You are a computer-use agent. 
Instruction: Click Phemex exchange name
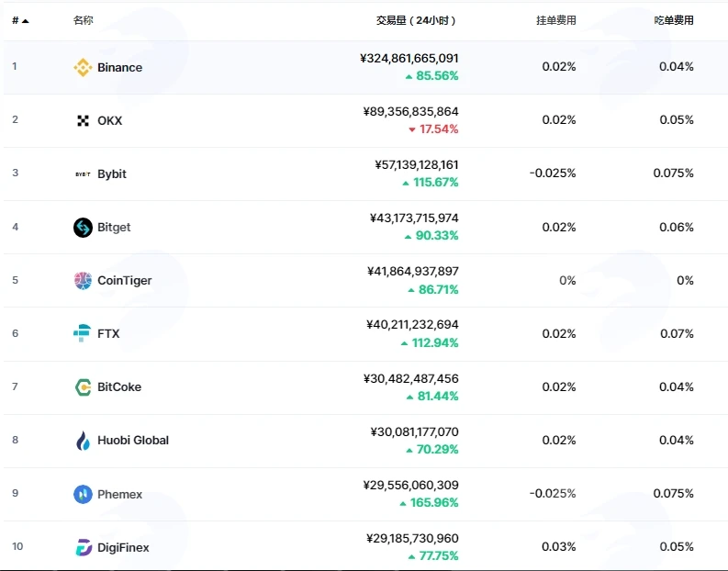click(x=119, y=495)
